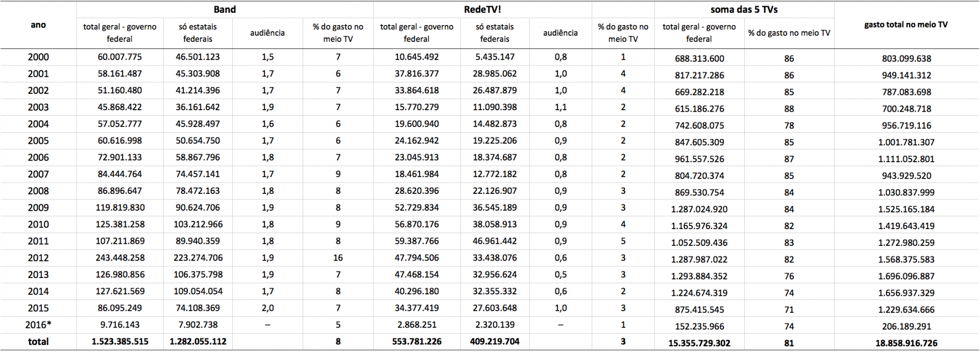Select RedeTV! value 10.645.492
Image resolution: width=980 pixels, height=352 pixels.
click(416, 57)
